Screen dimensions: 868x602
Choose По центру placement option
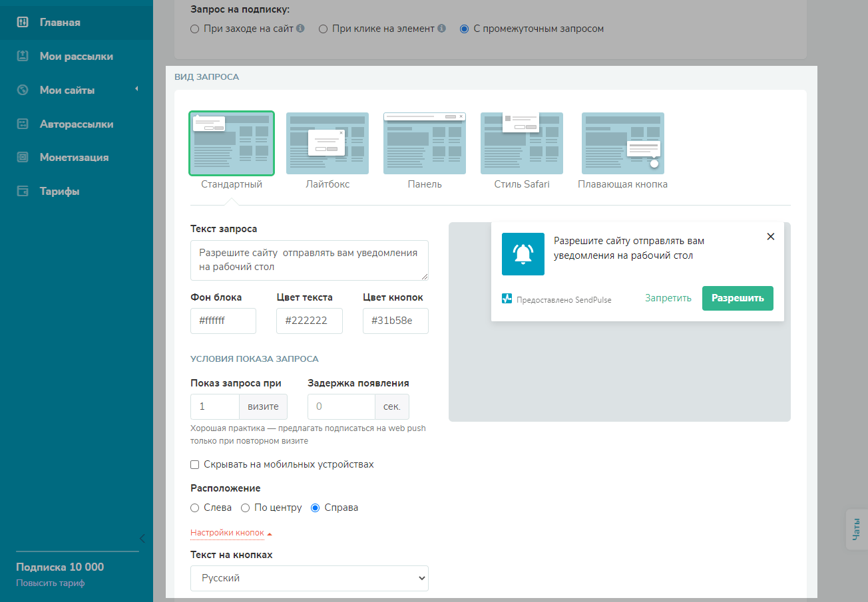[245, 508]
